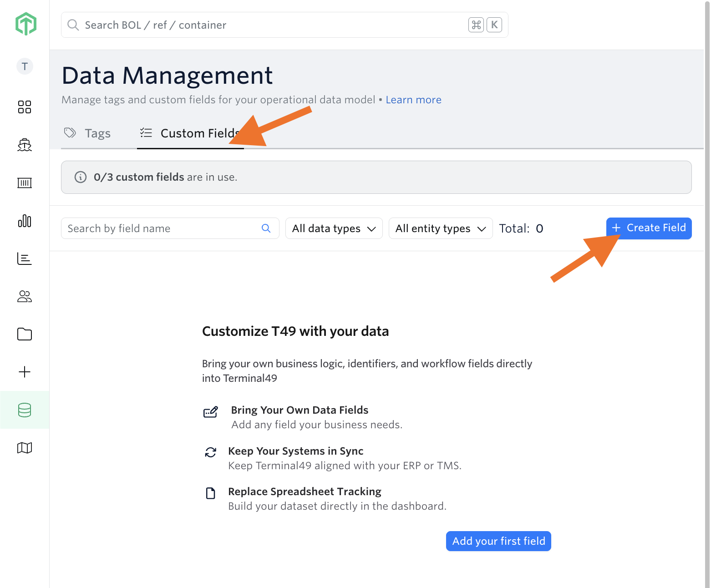This screenshot has height=588, width=711.
Task: Click the Replace Spreadsheet Tracking text
Action: click(305, 492)
